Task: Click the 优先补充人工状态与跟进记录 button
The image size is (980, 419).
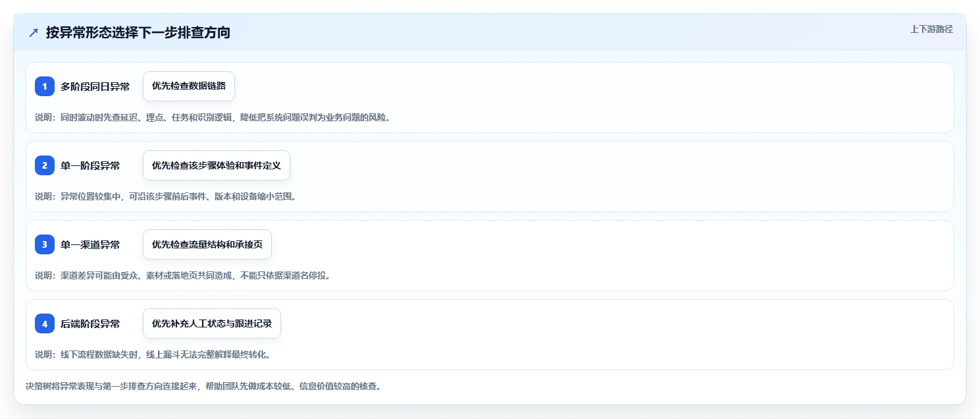Action: point(212,323)
